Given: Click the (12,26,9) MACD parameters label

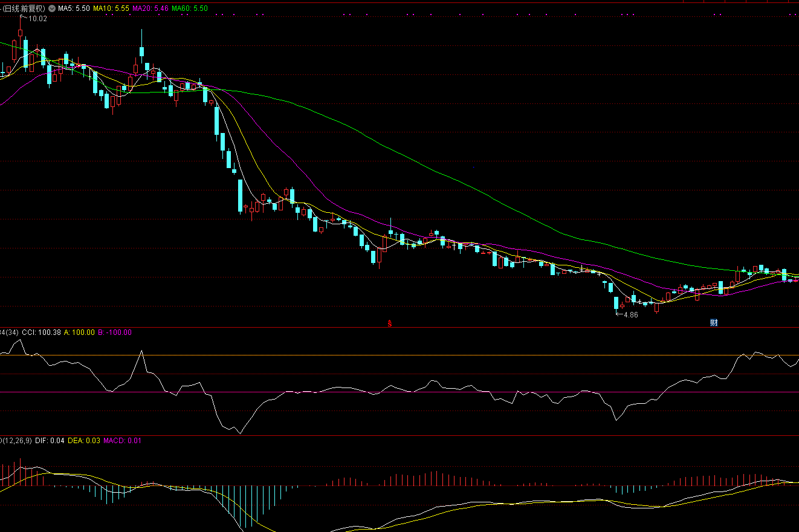Looking at the screenshot, I should 17,441.
